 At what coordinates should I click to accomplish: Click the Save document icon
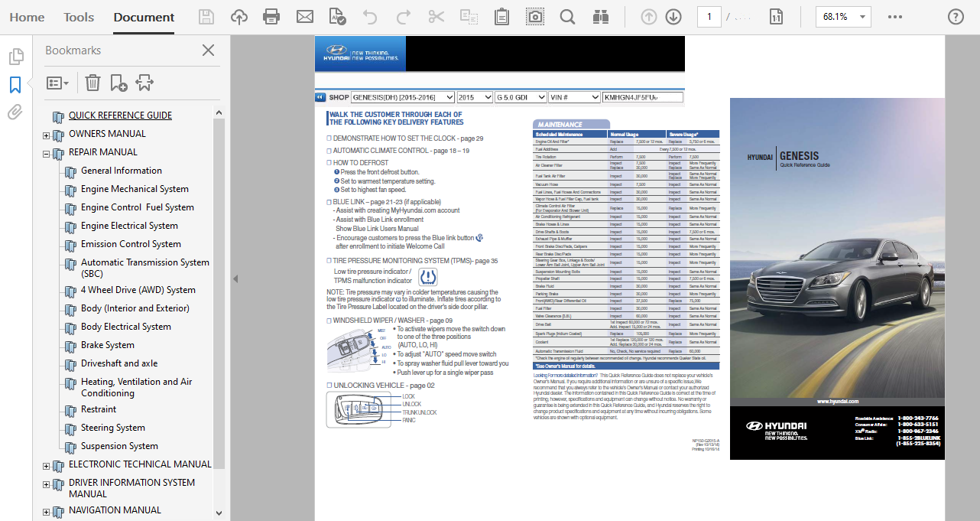click(206, 15)
